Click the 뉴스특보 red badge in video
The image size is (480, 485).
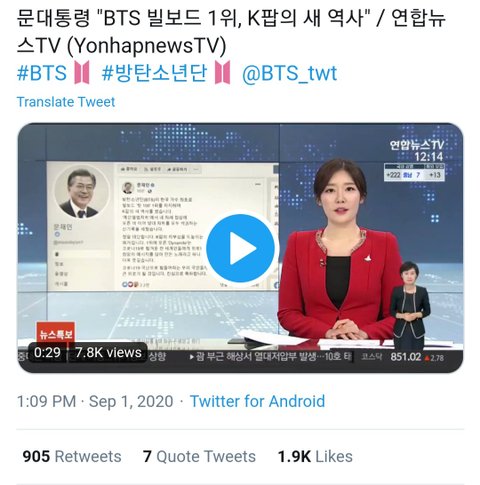56,334
